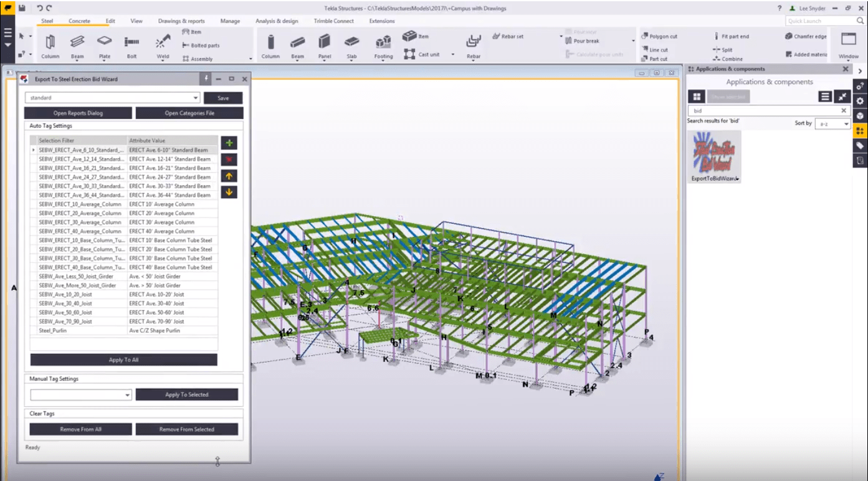This screenshot has width=868, height=481.
Task: Open the Edit ribbon tab
Action: (x=110, y=21)
